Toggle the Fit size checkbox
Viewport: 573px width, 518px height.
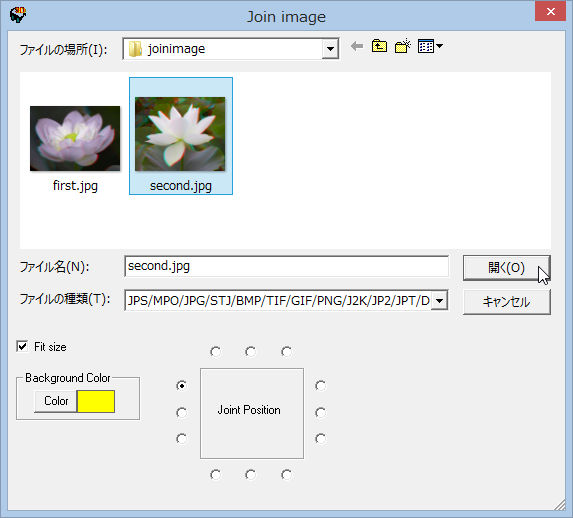click(22, 346)
